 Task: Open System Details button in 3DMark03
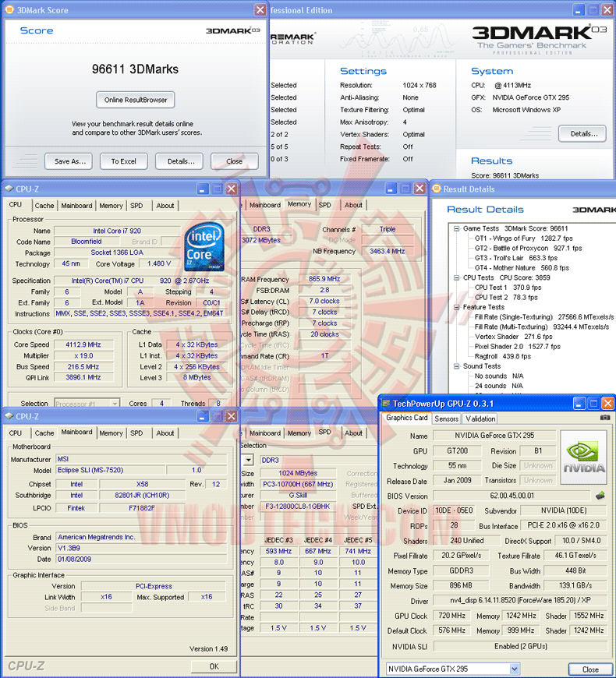click(x=582, y=133)
